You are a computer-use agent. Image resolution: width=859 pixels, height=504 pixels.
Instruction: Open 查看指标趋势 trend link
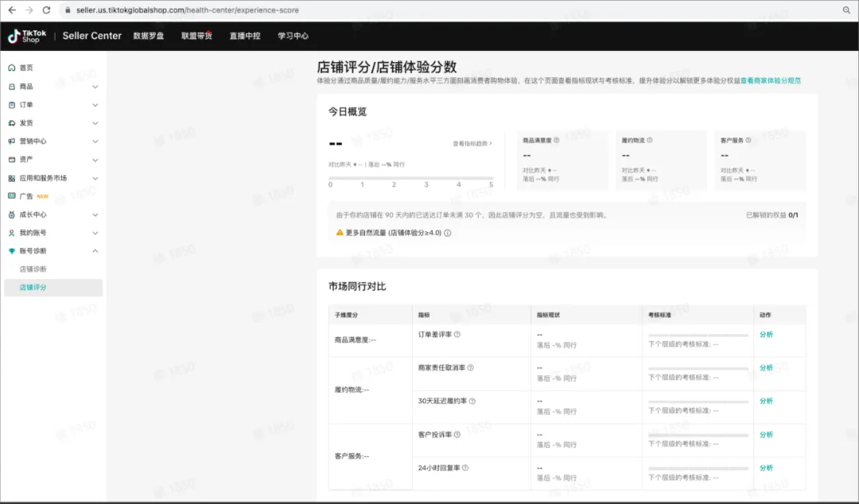pyautogui.click(x=471, y=143)
